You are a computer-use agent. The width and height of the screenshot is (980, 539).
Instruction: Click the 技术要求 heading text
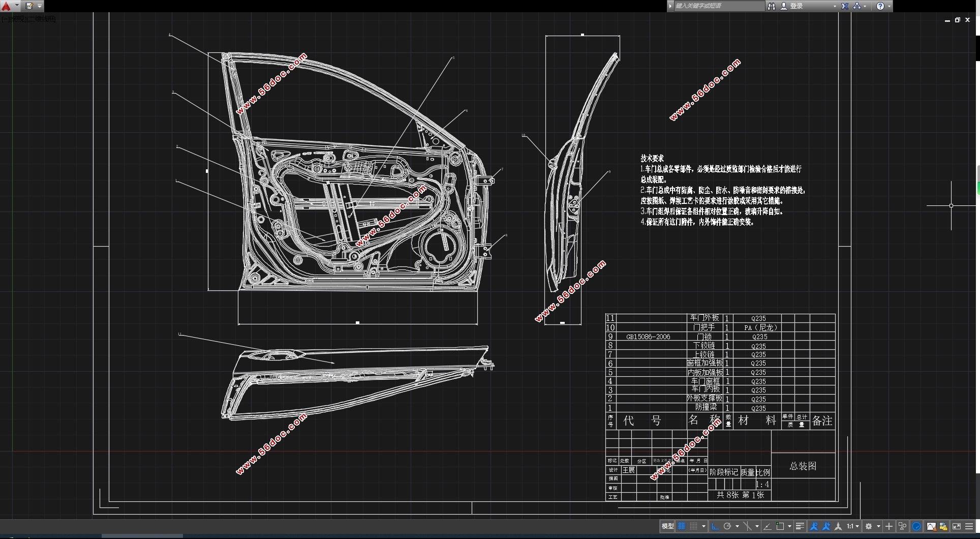(x=652, y=159)
